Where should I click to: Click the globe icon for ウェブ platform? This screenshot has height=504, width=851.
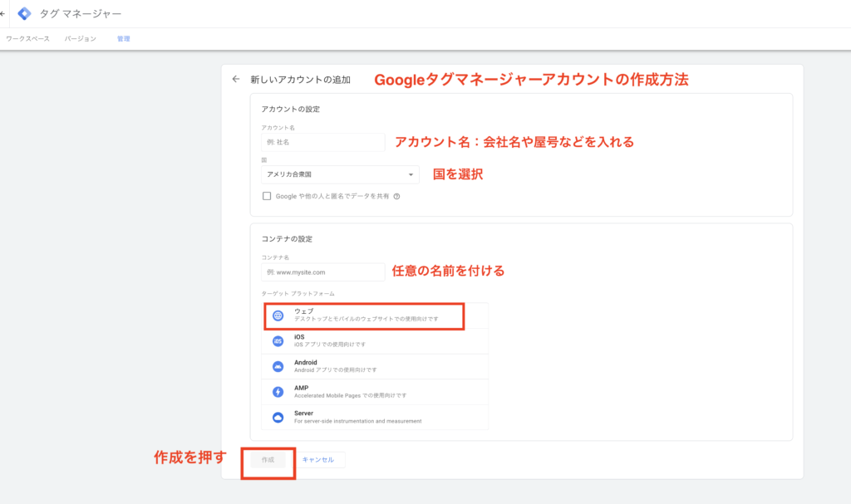tap(278, 316)
